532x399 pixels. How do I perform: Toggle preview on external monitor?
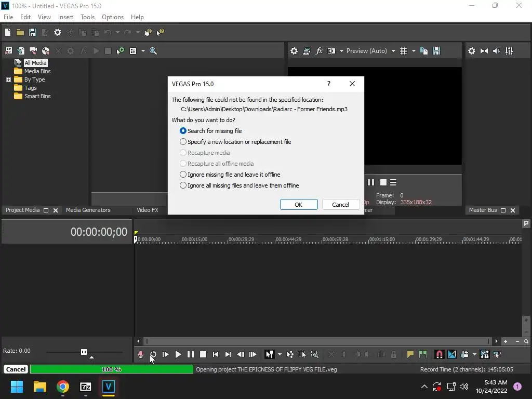coord(307,51)
